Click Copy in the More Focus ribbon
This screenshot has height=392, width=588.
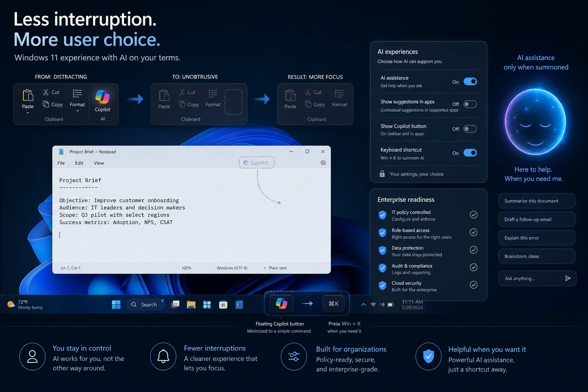[x=315, y=105]
